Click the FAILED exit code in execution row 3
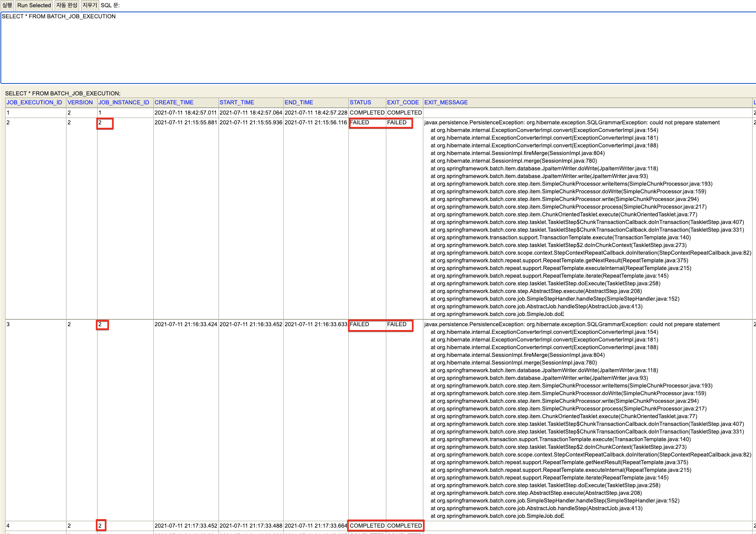 click(397, 324)
